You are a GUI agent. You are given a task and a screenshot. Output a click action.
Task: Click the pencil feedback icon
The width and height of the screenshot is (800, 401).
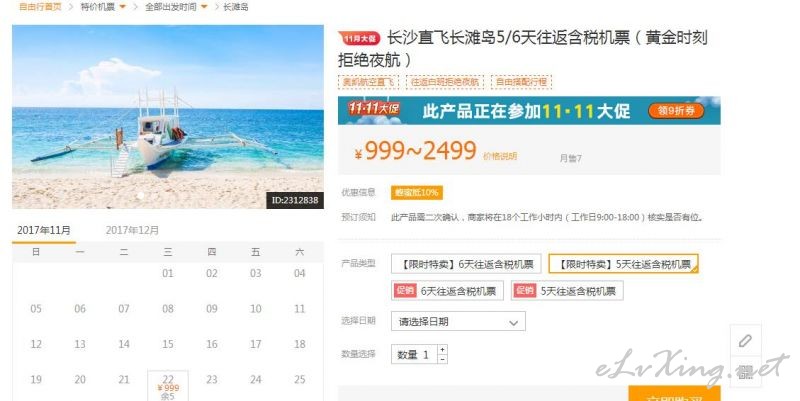pyautogui.click(x=745, y=341)
